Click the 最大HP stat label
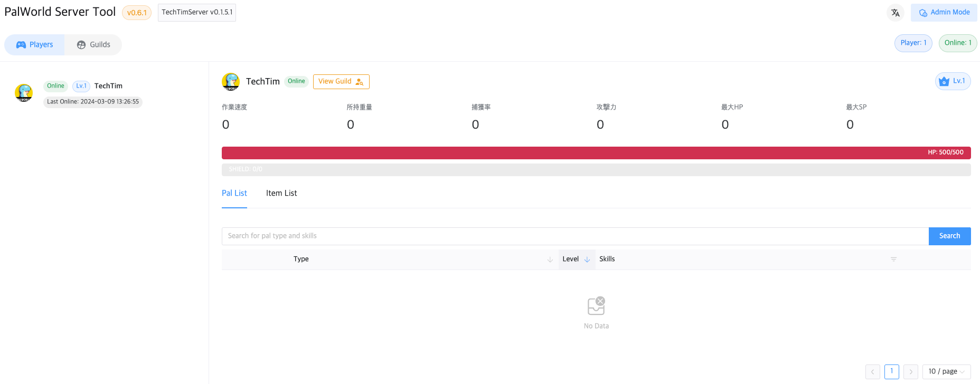 (732, 107)
